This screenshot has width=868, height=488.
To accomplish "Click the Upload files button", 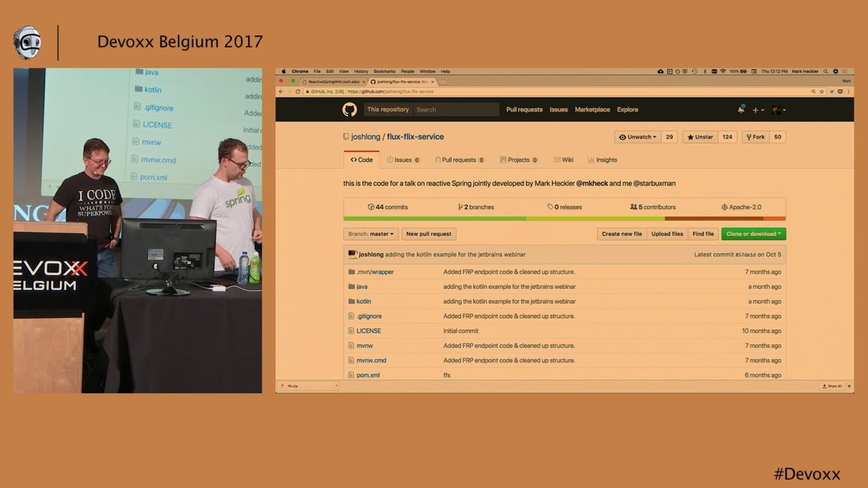I will pos(667,234).
